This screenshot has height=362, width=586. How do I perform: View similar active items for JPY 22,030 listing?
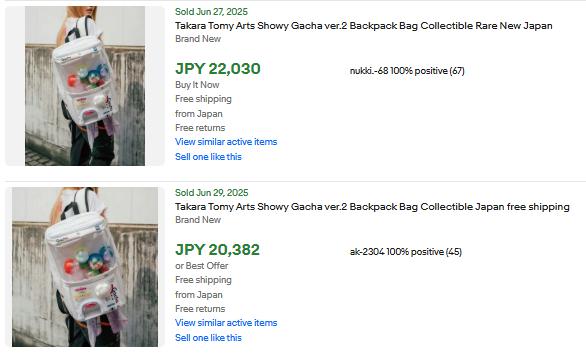point(226,142)
